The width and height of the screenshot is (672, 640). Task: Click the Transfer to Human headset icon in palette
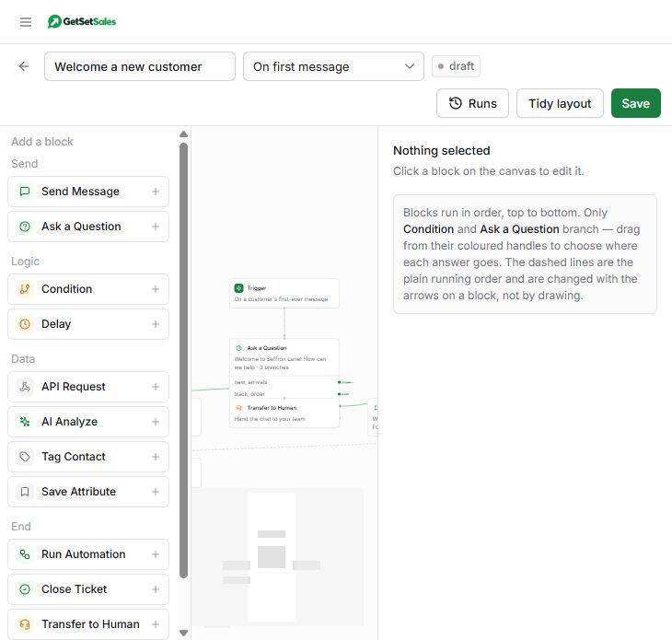(25, 624)
